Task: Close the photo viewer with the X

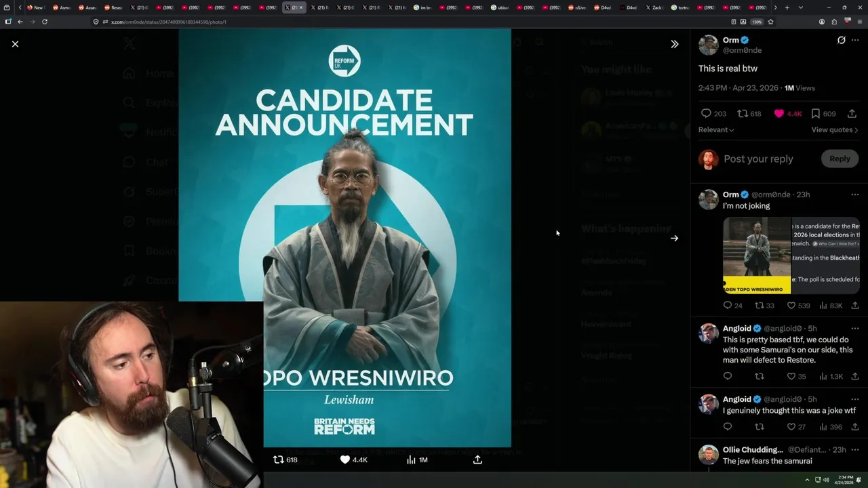Action: click(x=15, y=44)
